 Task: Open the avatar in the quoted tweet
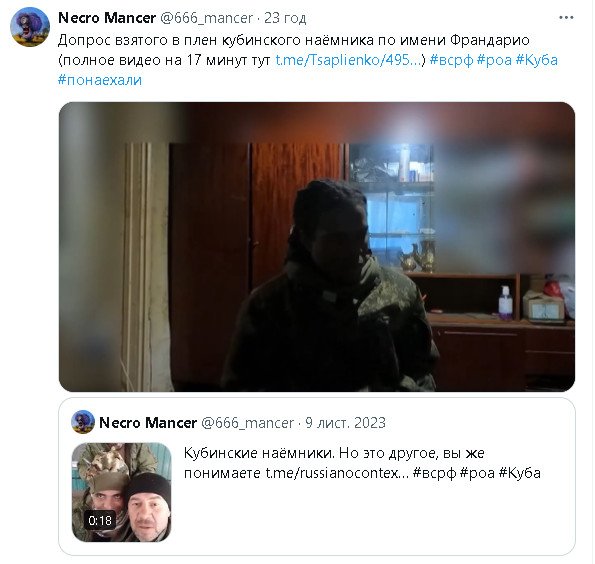(x=83, y=422)
